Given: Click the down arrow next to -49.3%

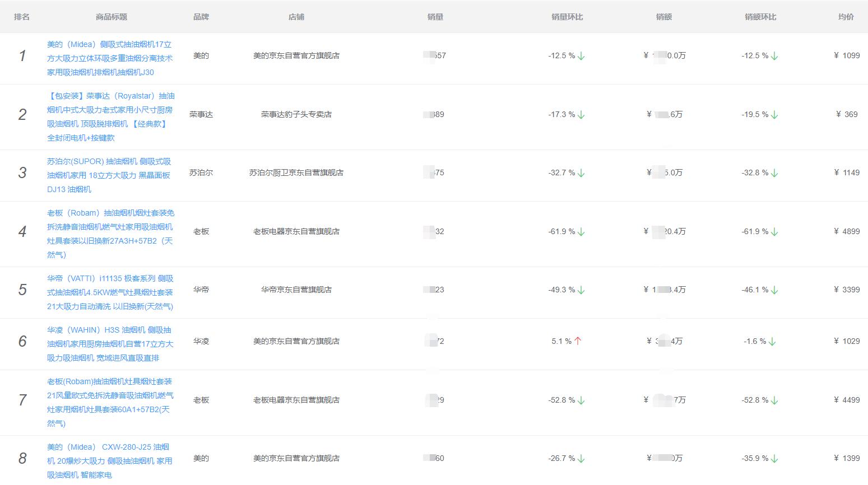Looking at the screenshot, I should [582, 290].
